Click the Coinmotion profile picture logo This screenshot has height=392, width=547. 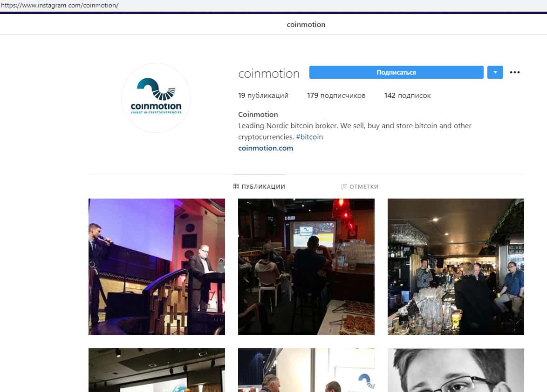[x=156, y=98]
